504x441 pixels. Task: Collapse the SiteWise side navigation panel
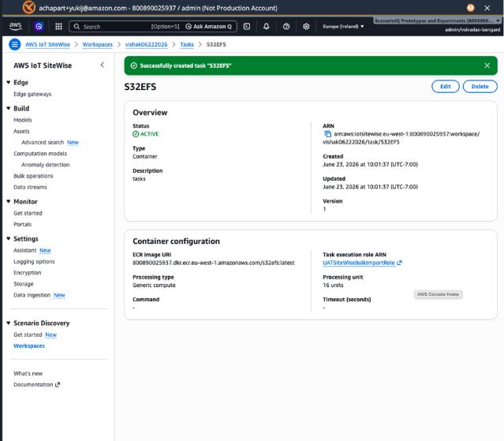click(103, 65)
